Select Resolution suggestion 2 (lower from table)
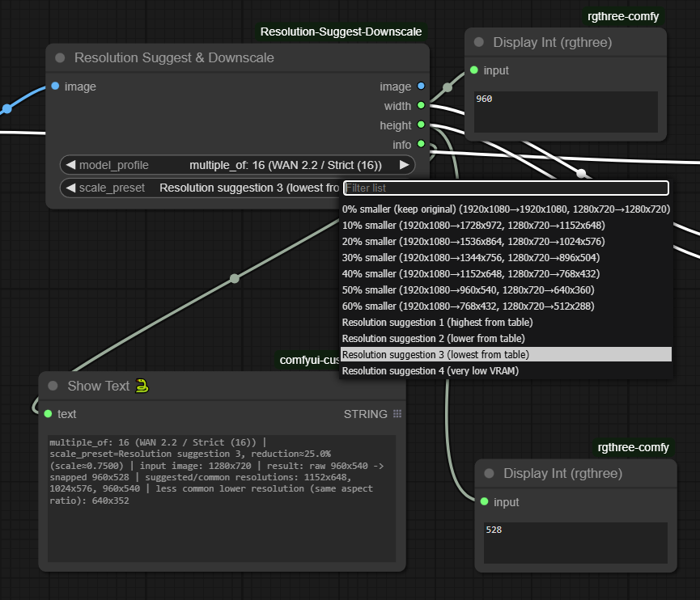The width and height of the screenshot is (700, 600). pos(506,338)
